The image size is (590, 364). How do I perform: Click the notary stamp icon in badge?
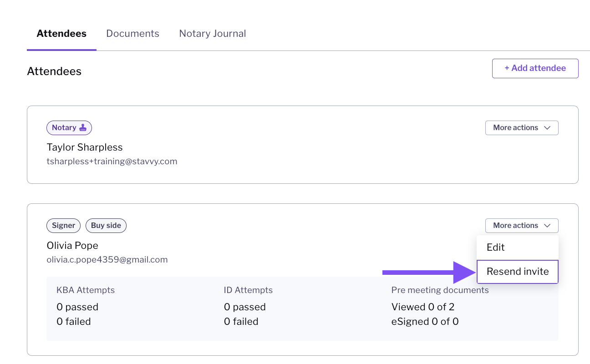point(83,128)
